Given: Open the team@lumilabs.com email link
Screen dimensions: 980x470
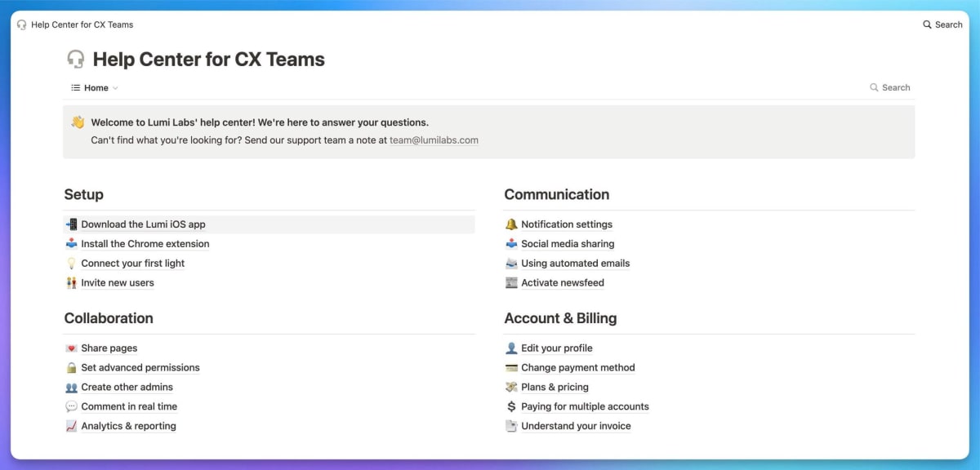Looking at the screenshot, I should pyautogui.click(x=434, y=140).
